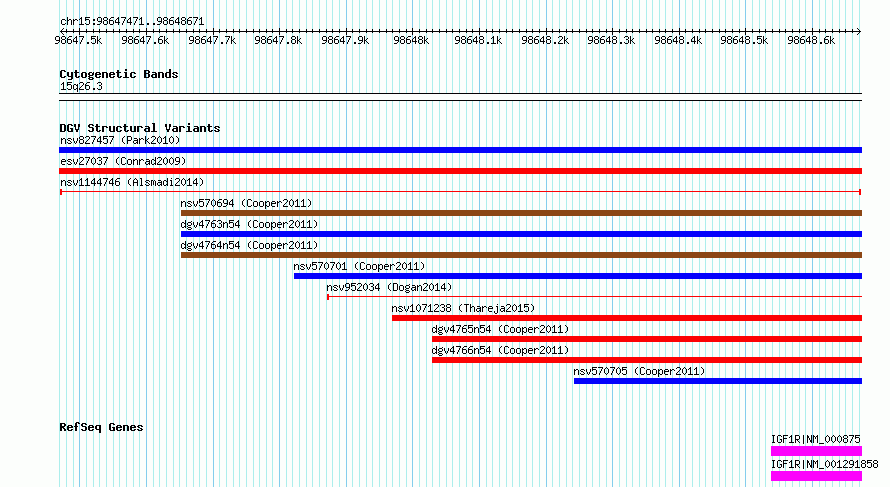Click ruler position 98648k

point(412,40)
